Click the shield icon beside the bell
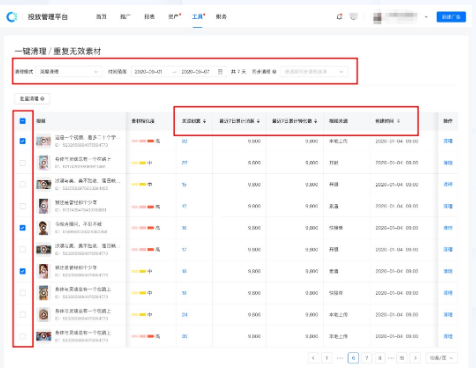Image resolution: width=476 pixels, height=368 pixels. (354, 17)
